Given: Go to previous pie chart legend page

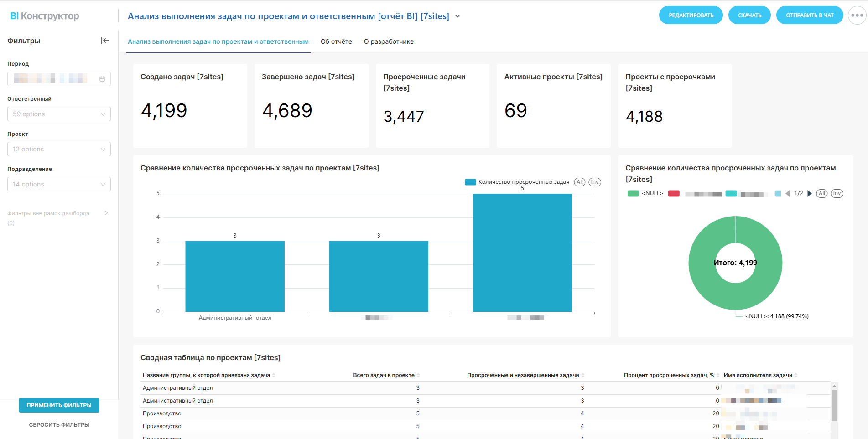Looking at the screenshot, I should tap(787, 193).
